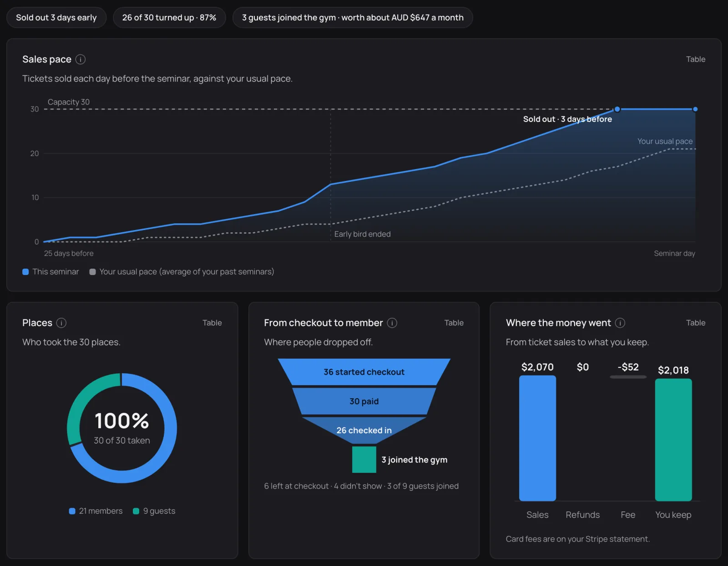728x566 pixels.
Task: Click the blue Sales bar
Action: coord(537,438)
